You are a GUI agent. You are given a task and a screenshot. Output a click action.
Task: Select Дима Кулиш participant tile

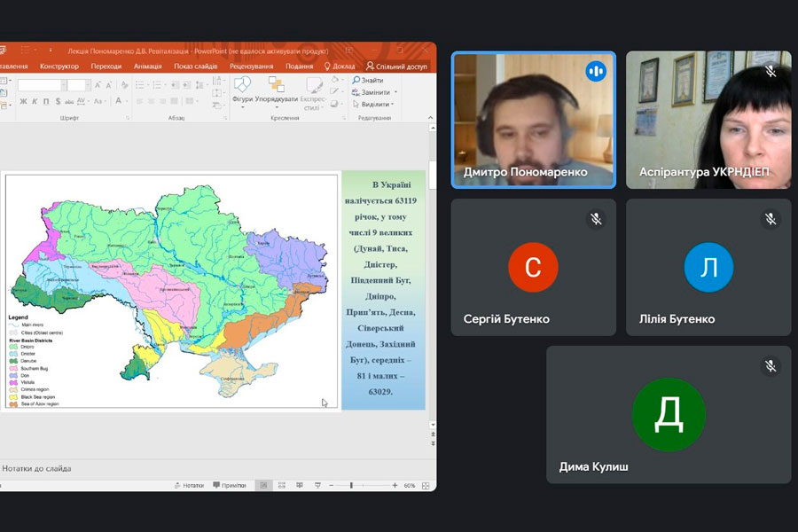[669, 414]
